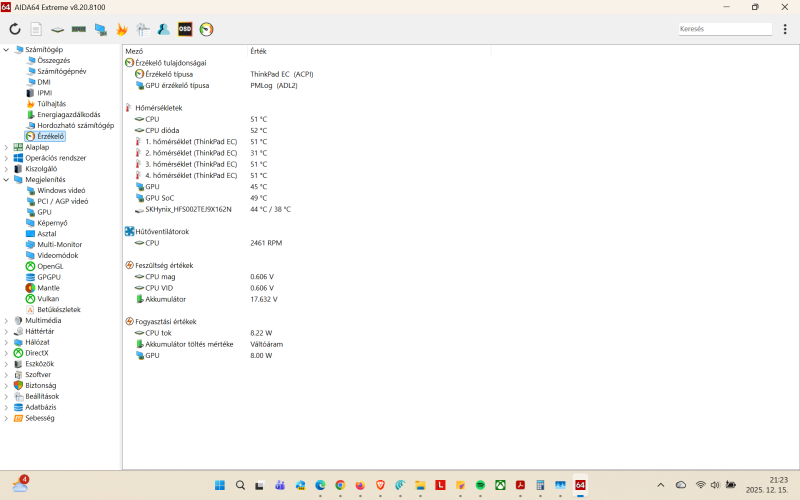Image resolution: width=800 pixels, height=500 pixels.
Task: Open the Windows Start button
Action: 220,485
